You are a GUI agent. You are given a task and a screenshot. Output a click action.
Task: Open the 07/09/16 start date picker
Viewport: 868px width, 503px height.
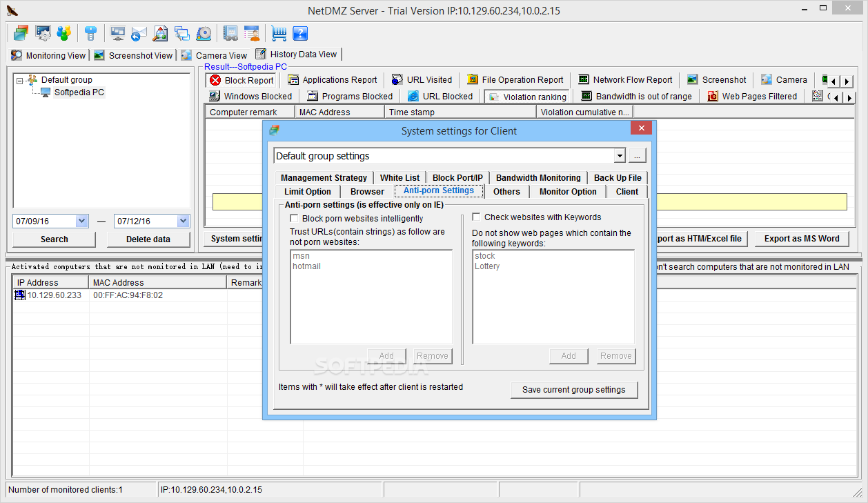[82, 221]
